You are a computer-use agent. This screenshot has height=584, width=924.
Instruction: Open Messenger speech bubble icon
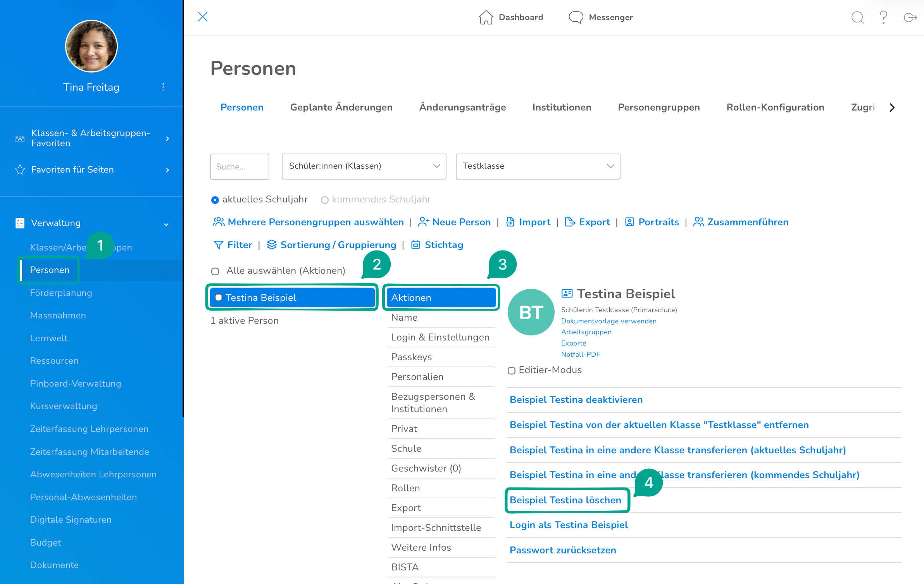576,17
